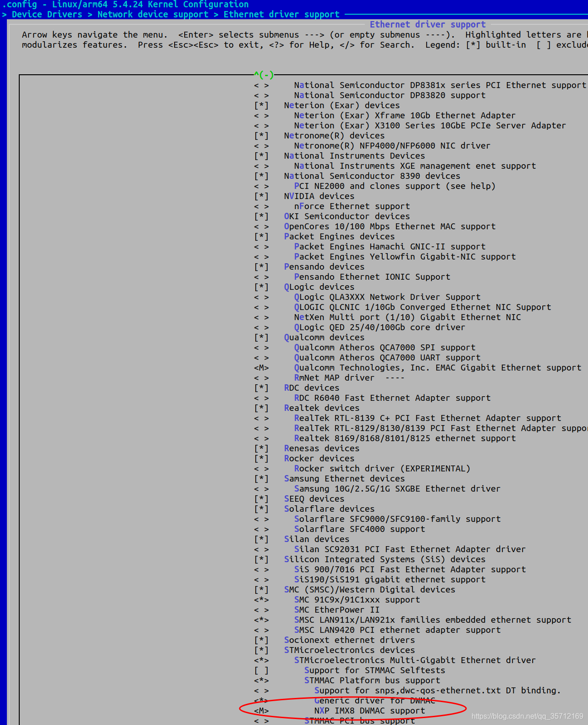Screen dimensions: 588x725
Task: Change state of NXP IMX8 DWMAC support
Action: coord(262,711)
